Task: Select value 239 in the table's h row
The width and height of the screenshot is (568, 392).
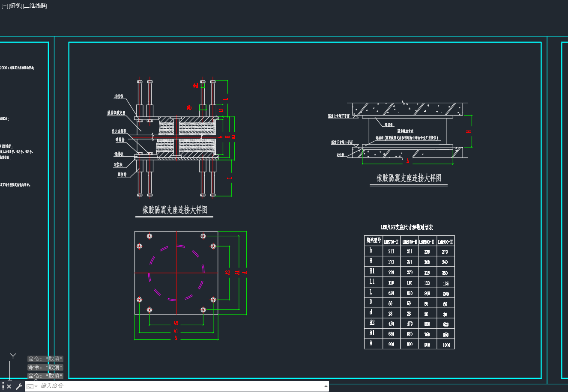Action: click(x=427, y=252)
